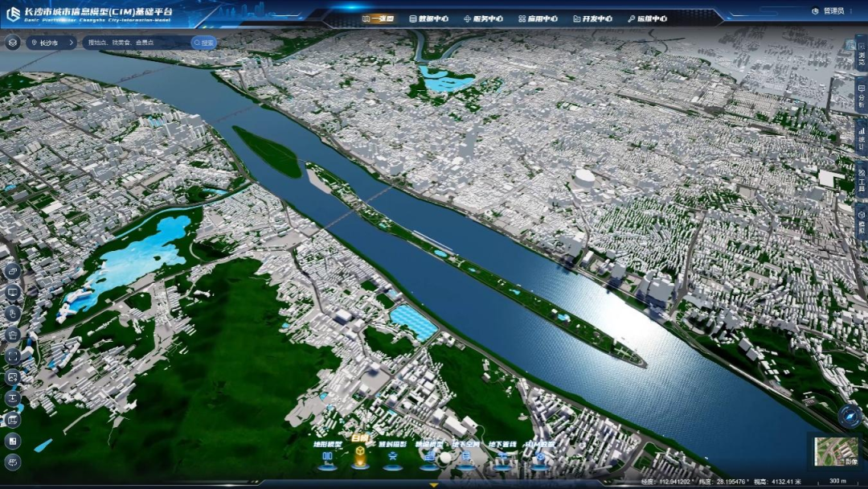Toggle the 地形模型 terrain model layer
Image resolution: width=868 pixels, height=489 pixels.
coord(327,456)
